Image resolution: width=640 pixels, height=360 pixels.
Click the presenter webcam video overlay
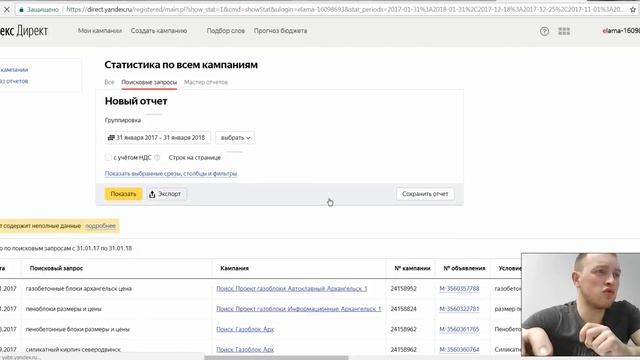pyautogui.click(x=581, y=305)
